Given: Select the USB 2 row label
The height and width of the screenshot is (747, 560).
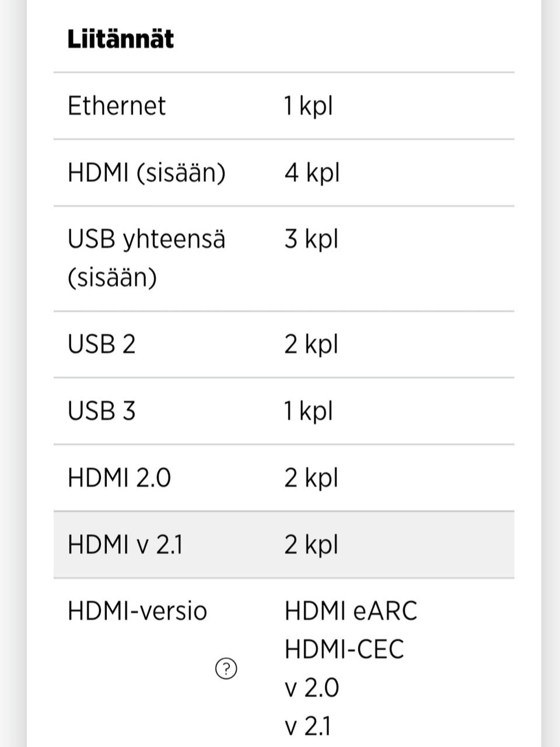Looking at the screenshot, I should [x=101, y=344].
